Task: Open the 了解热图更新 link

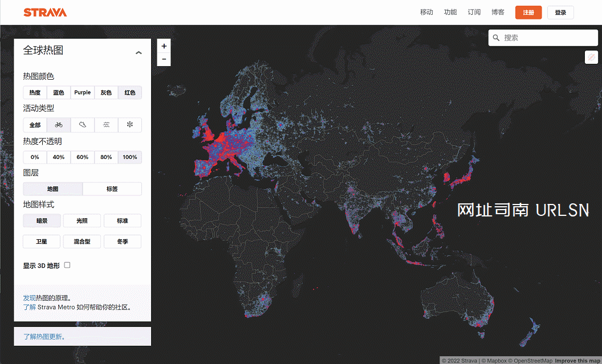Action: click(44, 337)
